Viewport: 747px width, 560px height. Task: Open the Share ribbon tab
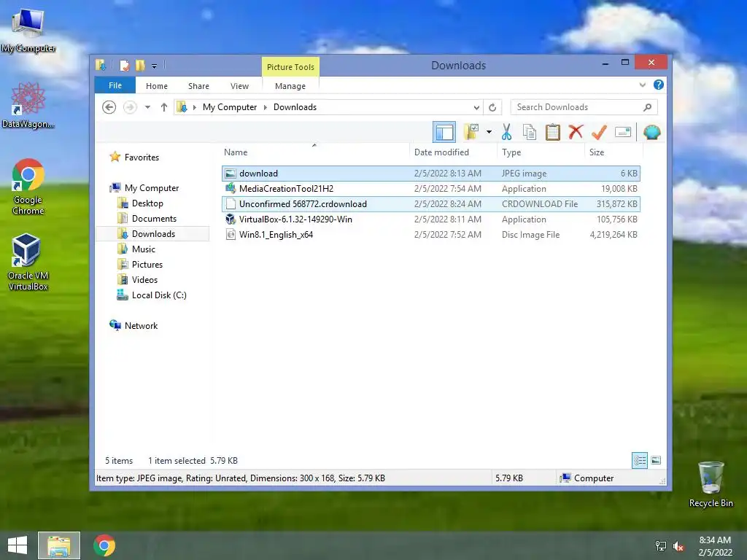coord(198,86)
